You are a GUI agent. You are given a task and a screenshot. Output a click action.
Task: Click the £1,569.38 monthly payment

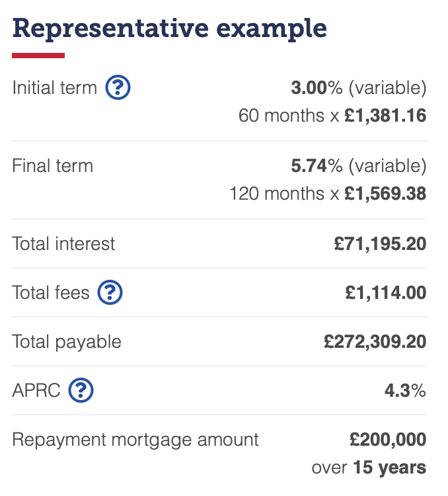[385, 194]
